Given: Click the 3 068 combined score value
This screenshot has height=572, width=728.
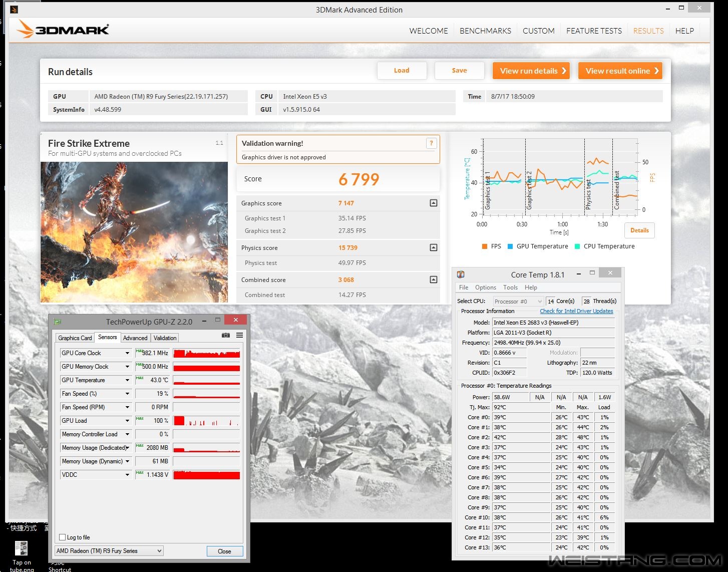Looking at the screenshot, I should (x=346, y=279).
